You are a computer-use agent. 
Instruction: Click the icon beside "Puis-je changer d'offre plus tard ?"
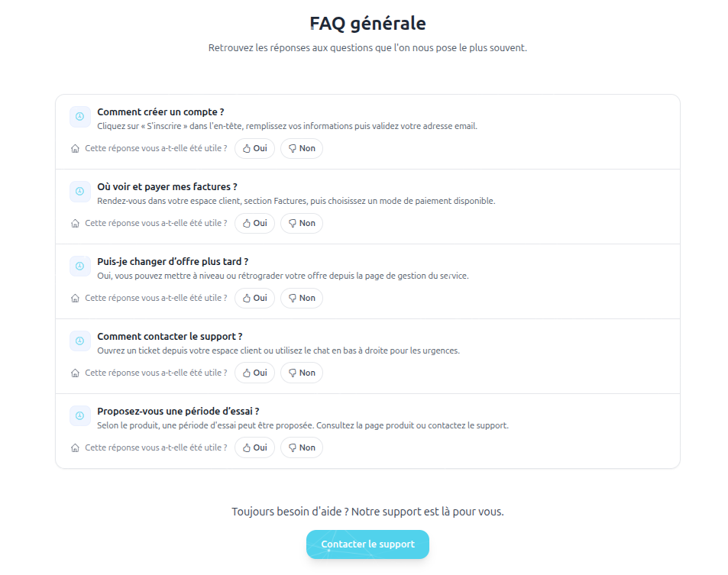pyautogui.click(x=79, y=266)
